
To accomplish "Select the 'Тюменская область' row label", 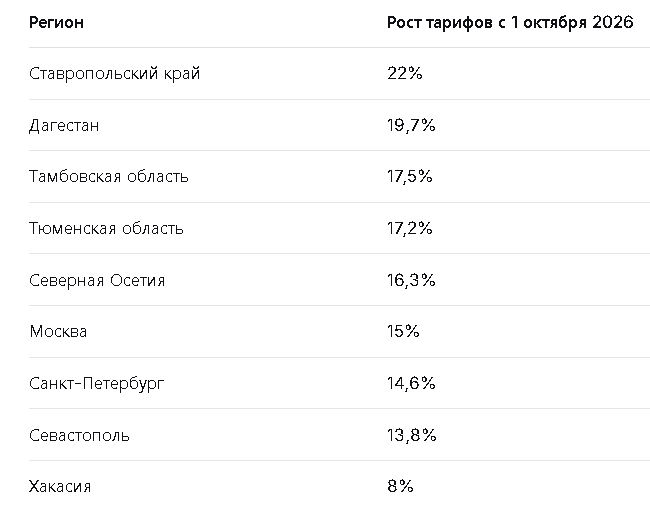I will (106, 229).
